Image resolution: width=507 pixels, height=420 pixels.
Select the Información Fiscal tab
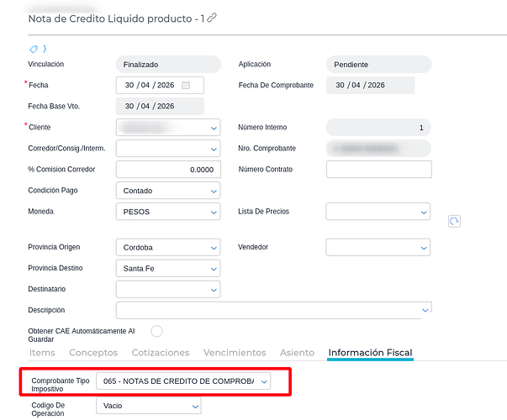point(370,353)
